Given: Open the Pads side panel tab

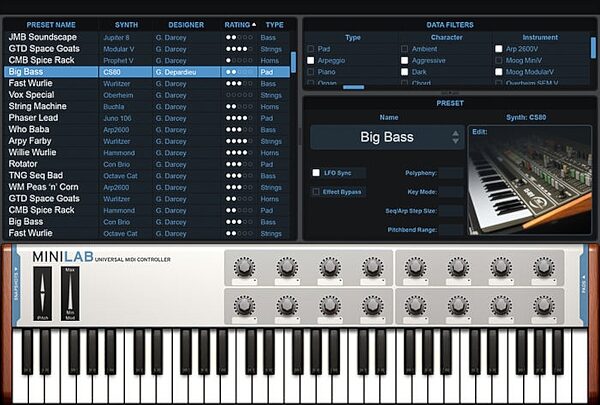Looking at the screenshot, I should point(584,285).
